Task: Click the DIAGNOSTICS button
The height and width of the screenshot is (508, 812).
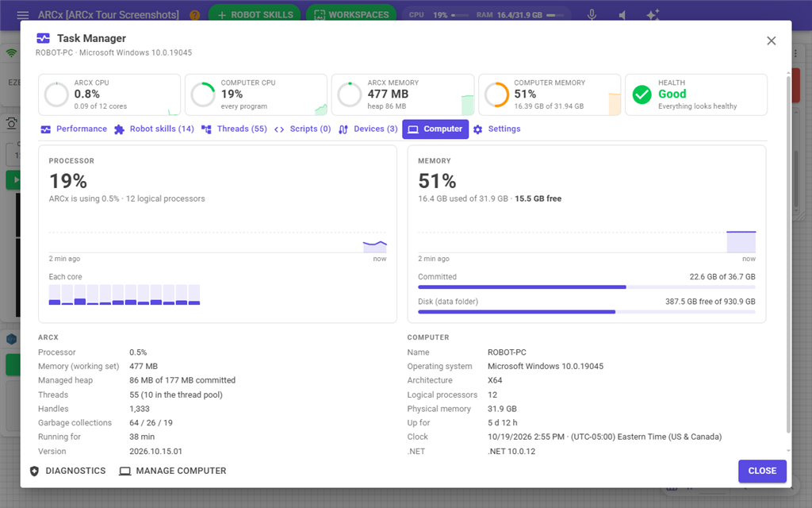Action: tap(68, 471)
